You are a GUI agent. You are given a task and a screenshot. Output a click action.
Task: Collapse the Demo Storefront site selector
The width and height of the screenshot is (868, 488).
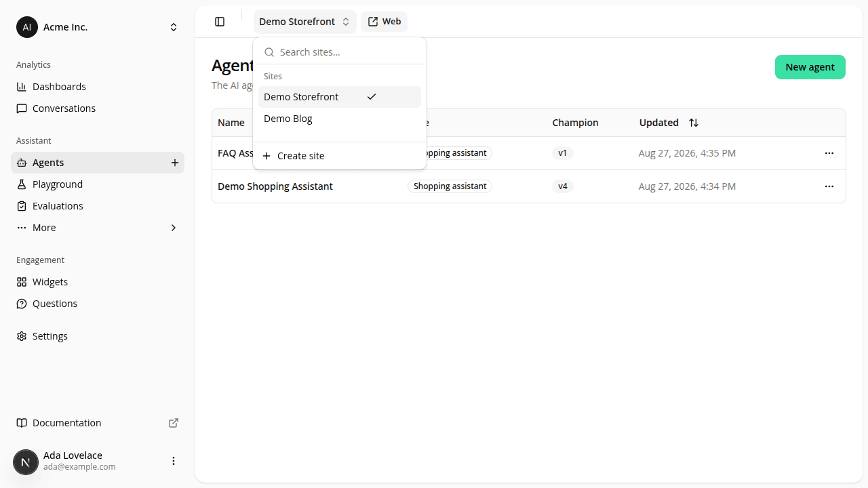click(305, 22)
